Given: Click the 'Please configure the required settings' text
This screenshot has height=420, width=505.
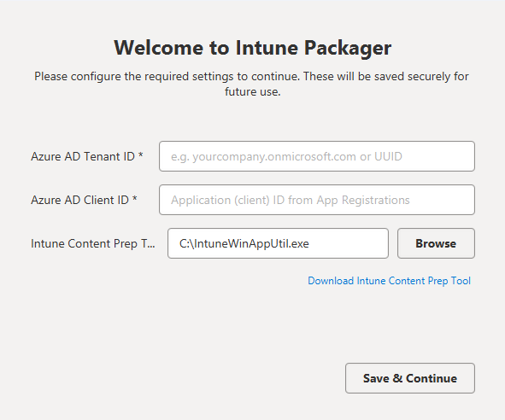Looking at the screenshot, I should click(252, 84).
